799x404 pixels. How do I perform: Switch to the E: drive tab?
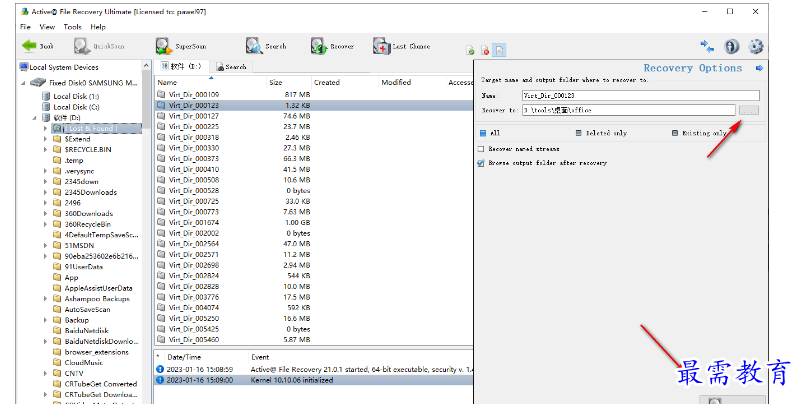click(x=182, y=66)
